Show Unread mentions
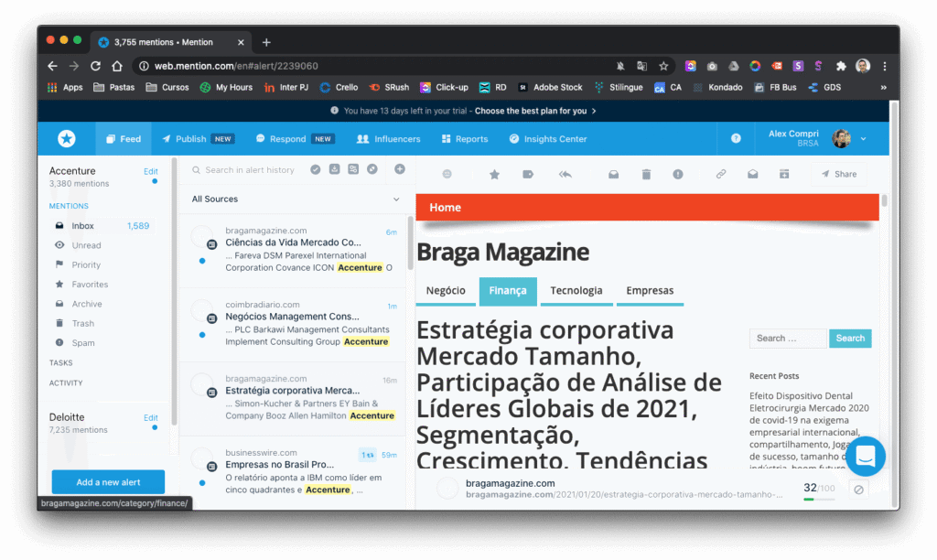This screenshot has width=937, height=560. (x=85, y=245)
